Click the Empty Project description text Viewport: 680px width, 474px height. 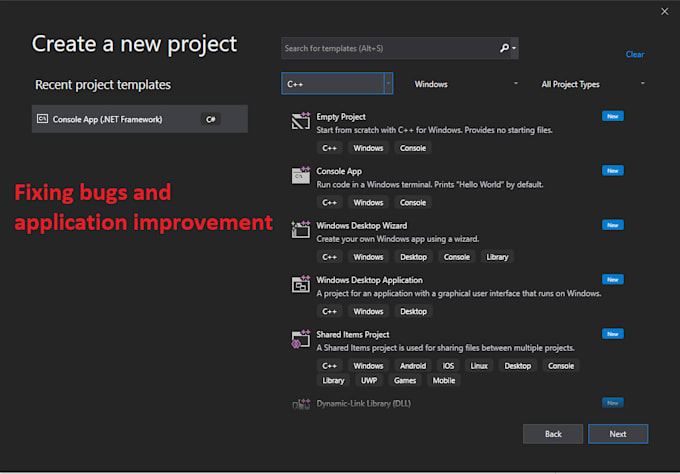pos(434,130)
